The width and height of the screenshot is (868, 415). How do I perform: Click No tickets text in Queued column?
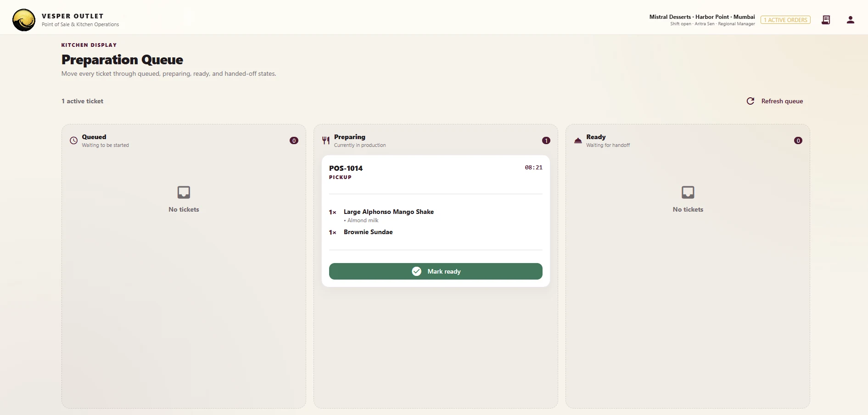pos(184,209)
